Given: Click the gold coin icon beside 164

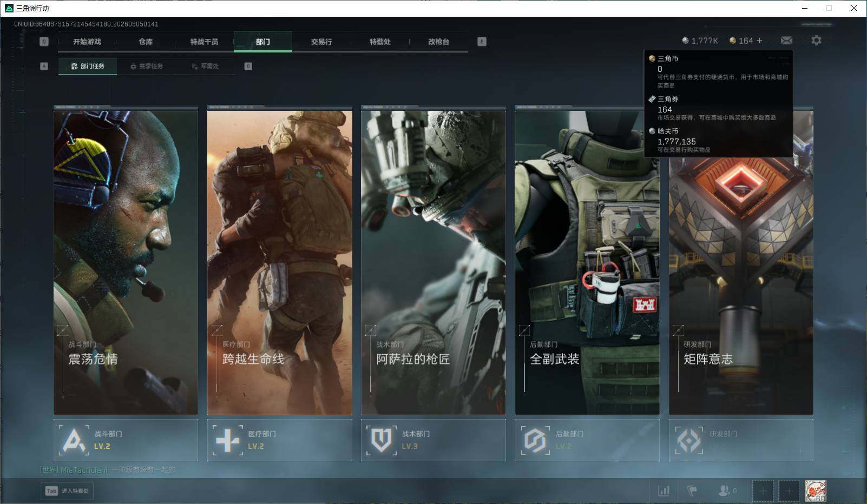Looking at the screenshot, I should click(733, 41).
